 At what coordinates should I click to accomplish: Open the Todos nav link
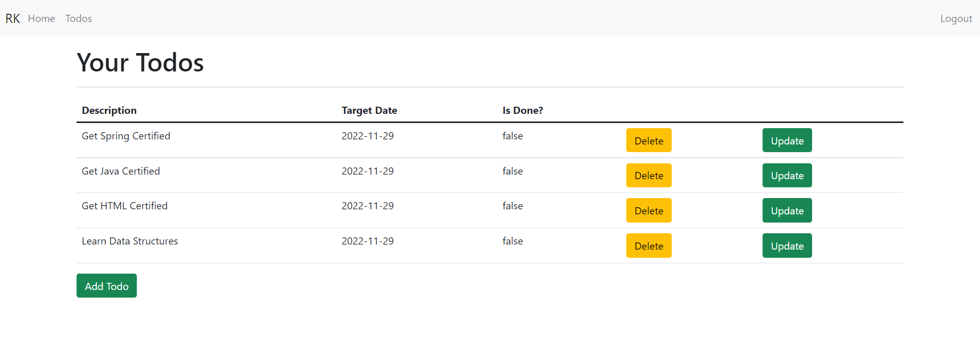pos(79,18)
